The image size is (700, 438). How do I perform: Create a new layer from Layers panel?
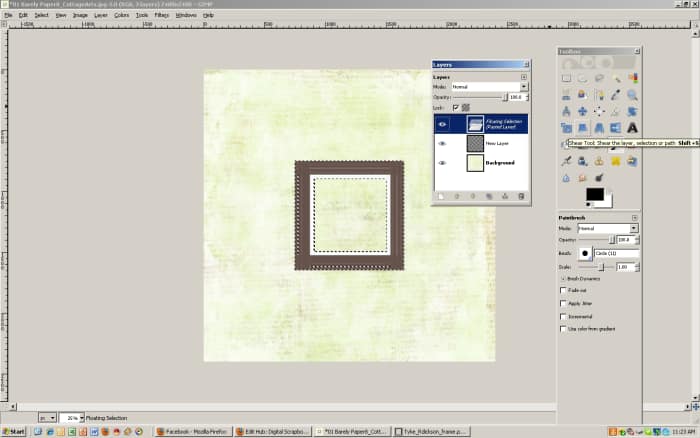pos(441,196)
